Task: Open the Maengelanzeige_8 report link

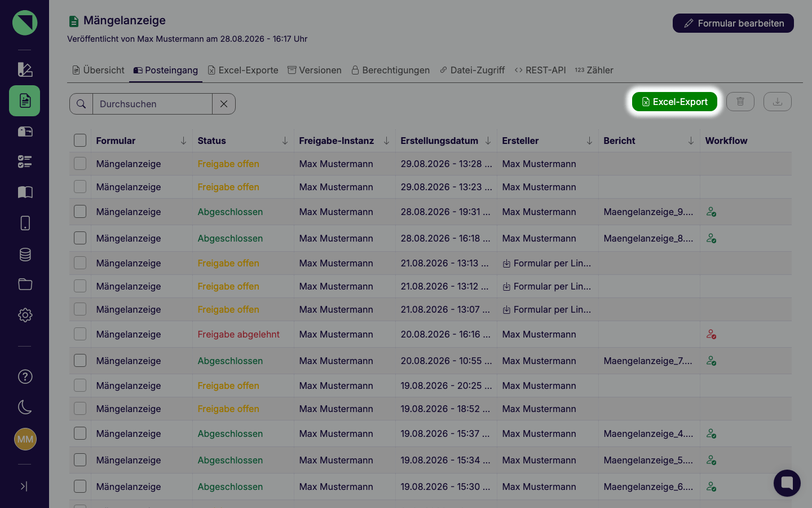Action: pos(648,238)
